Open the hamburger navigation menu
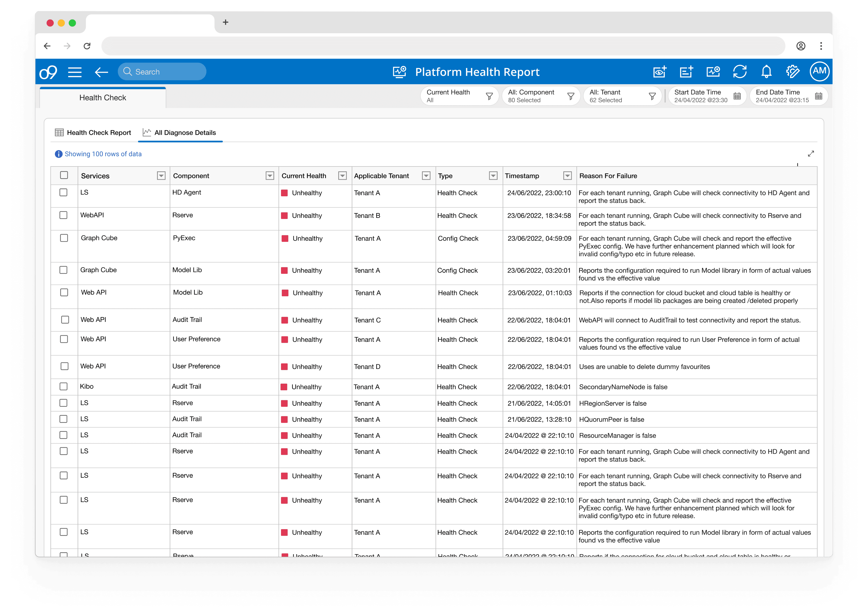The image size is (868, 616). pyautogui.click(x=75, y=72)
